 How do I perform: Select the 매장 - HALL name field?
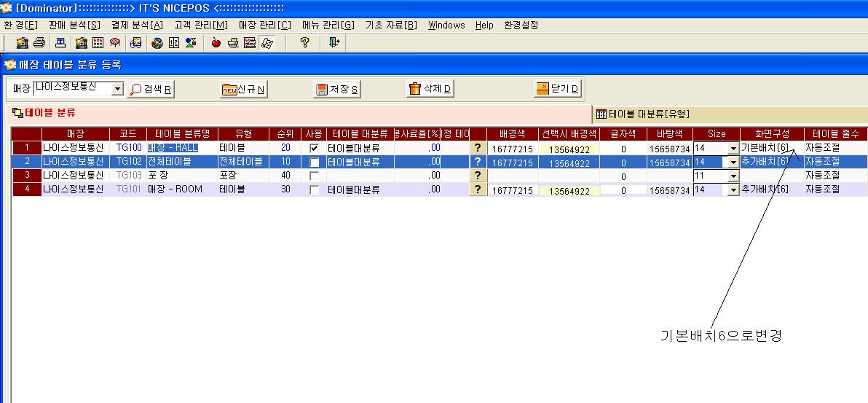click(182, 148)
